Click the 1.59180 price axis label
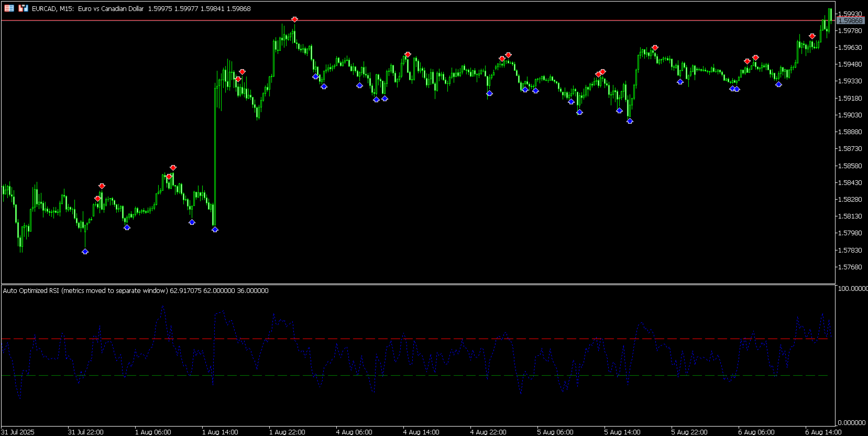Viewport: 868px width, 436px height. click(x=850, y=98)
